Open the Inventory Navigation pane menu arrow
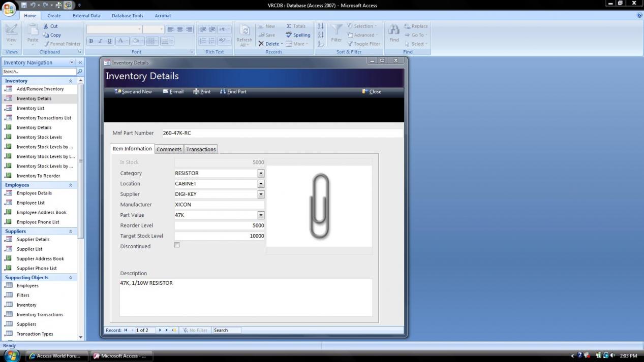Viewport: 644px width, 362px height. 72,62
